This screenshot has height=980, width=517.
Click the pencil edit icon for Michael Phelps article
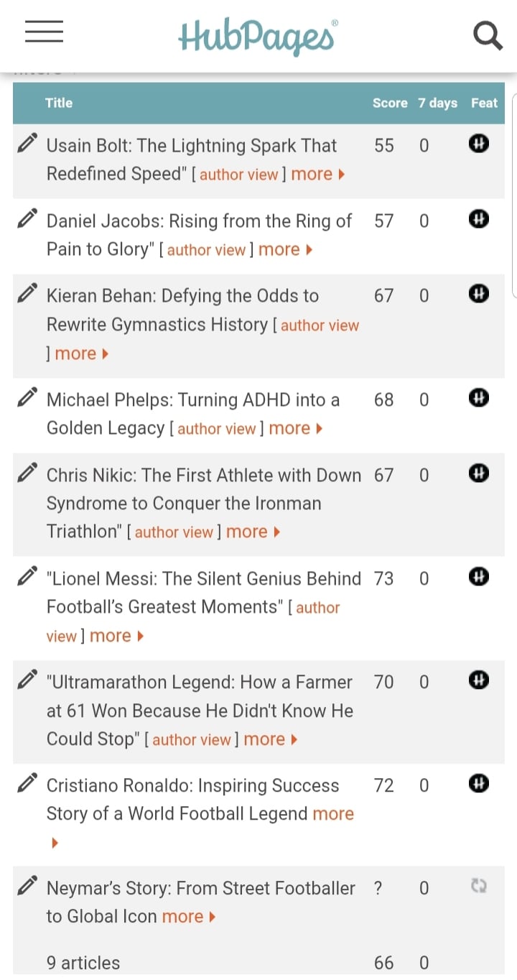click(x=27, y=397)
